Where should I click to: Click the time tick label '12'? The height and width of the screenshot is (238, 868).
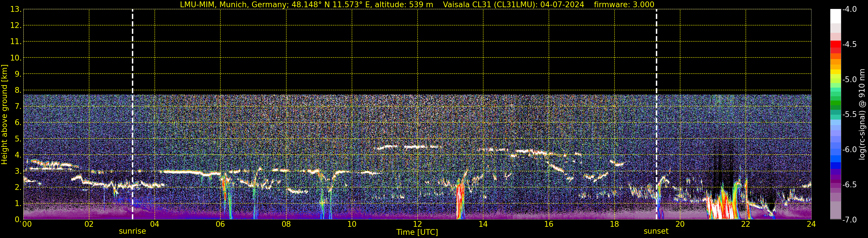417,224
